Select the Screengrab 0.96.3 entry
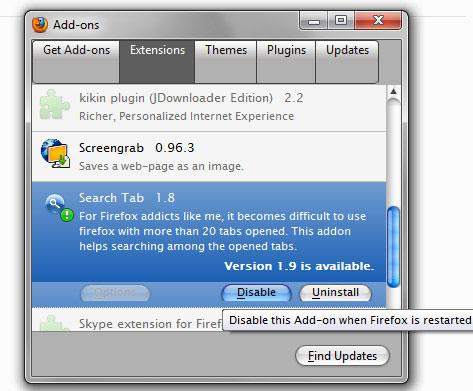The height and width of the screenshot is (391, 473). [x=209, y=157]
